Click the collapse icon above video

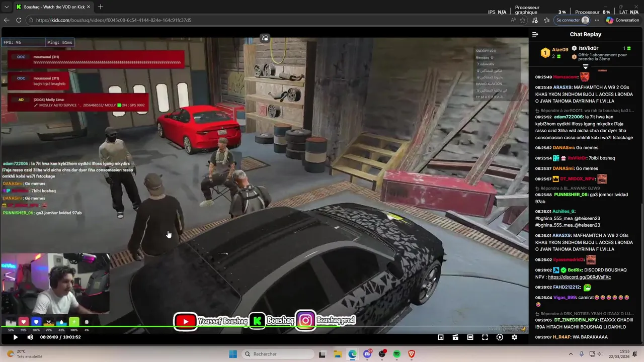[x=265, y=38]
